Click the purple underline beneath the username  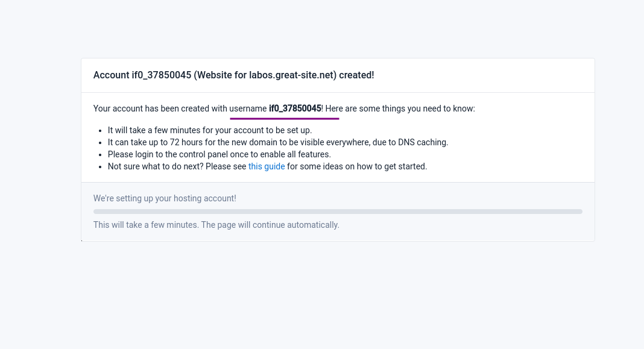coord(285,119)
